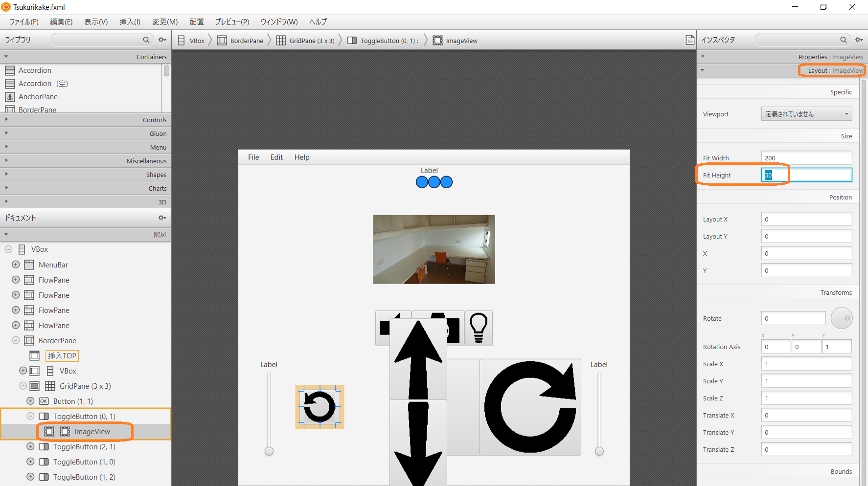Screen dimensions: 868x486
Task: Select 挿入TOP placeholder in hierarchy
Action: click(62, 356)
